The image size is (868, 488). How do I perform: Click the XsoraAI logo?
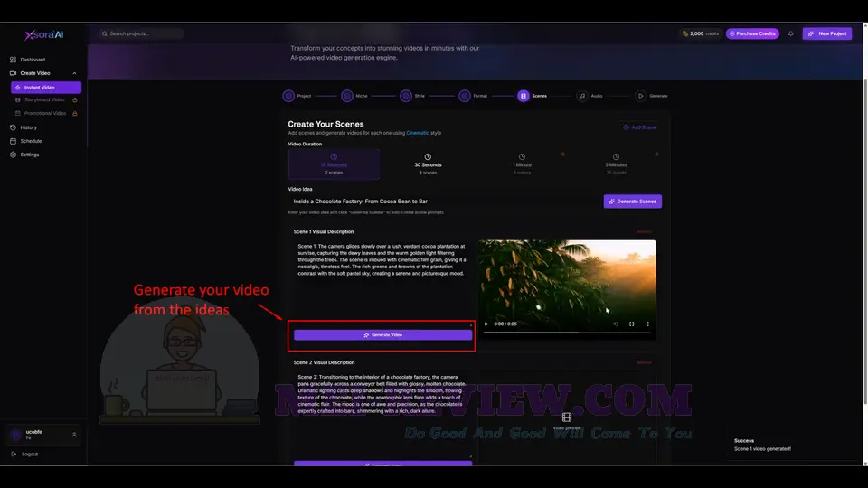click(x=43, y=34)
